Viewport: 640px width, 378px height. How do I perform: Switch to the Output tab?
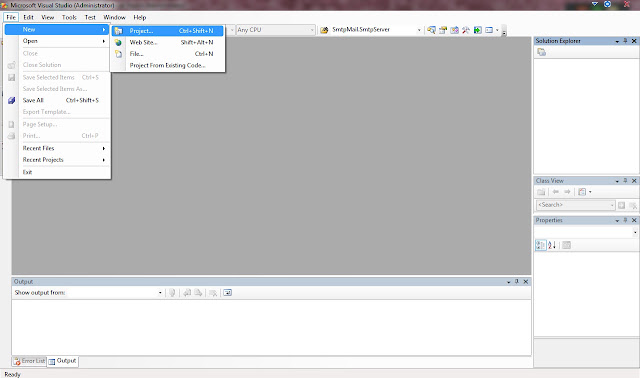click(62, 361)
